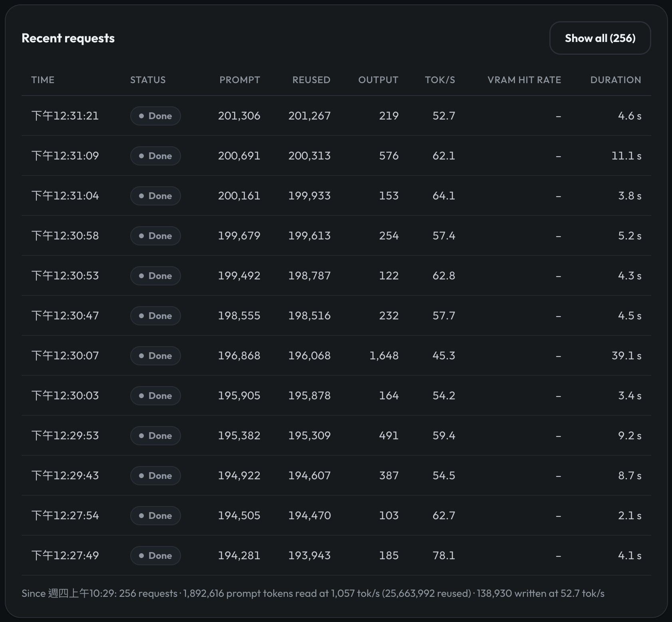Click the STATUS column header
Viewport: 672px width, 622px height.
pyautogui.click(x=148, y=80)
